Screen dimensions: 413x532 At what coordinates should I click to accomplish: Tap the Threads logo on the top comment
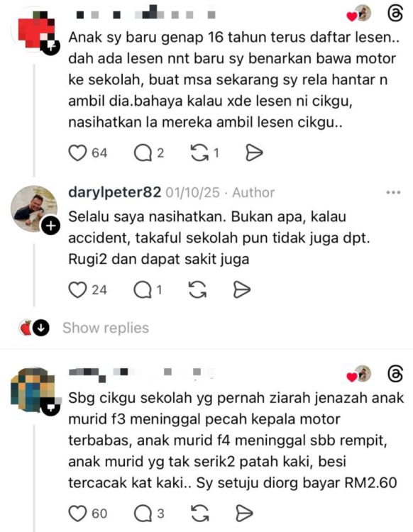click(x=395, y=14)
